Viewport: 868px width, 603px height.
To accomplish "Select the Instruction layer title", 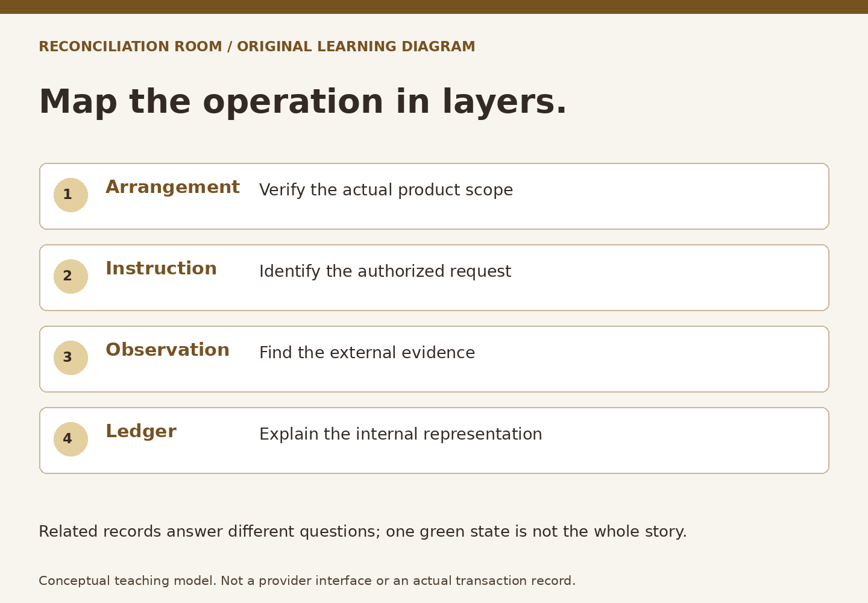I will click(161, 269).
